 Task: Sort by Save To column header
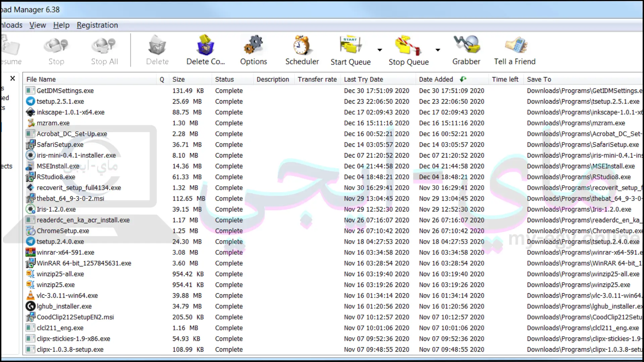click(583, 79)
